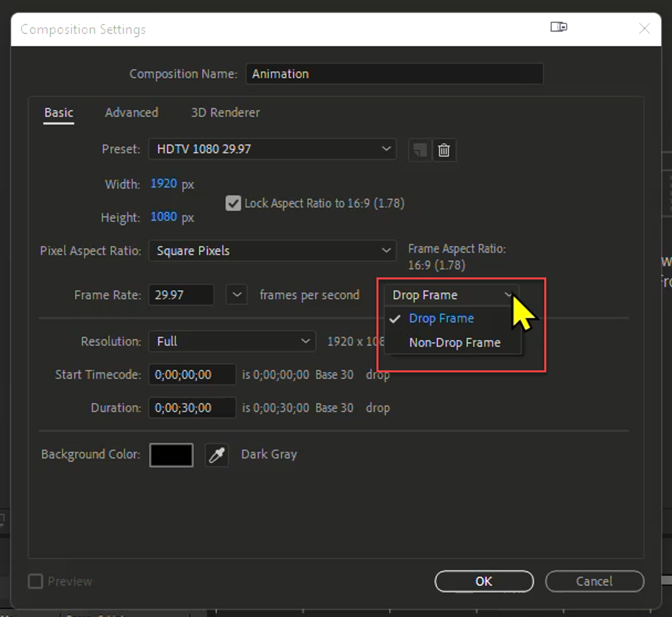672x617 pixels.
Task: Pick background color using the eyedropper
Action: tap(217, 455)
